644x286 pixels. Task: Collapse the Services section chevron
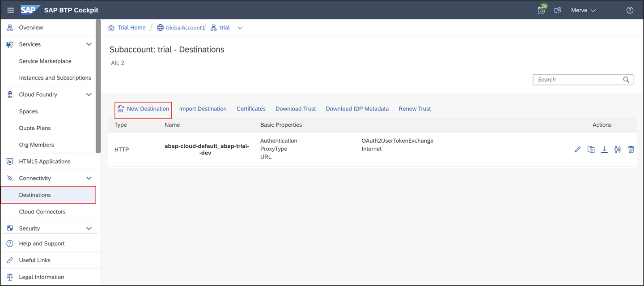[89, 44]
